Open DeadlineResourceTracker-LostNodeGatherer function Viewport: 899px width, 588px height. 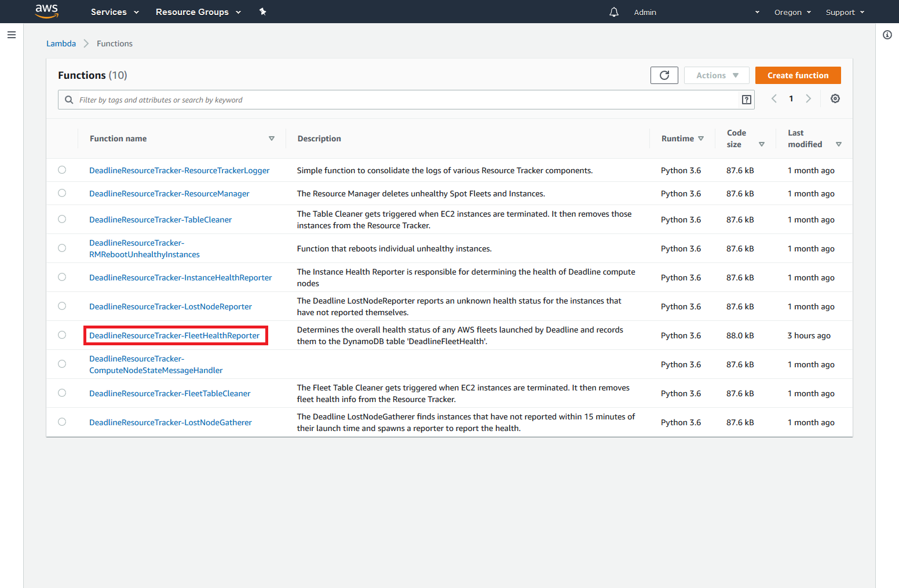(170, 422)
